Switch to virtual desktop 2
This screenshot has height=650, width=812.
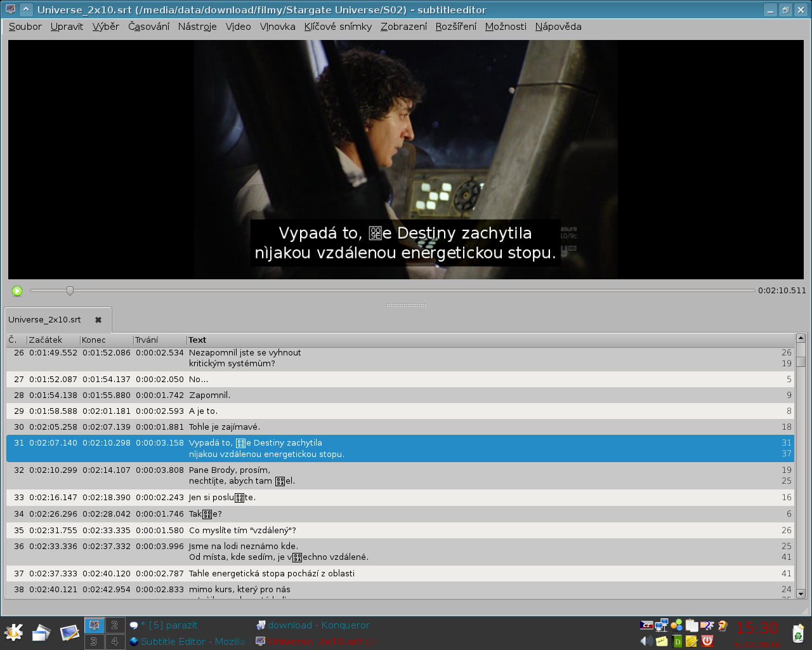click(x=115, y=625)
